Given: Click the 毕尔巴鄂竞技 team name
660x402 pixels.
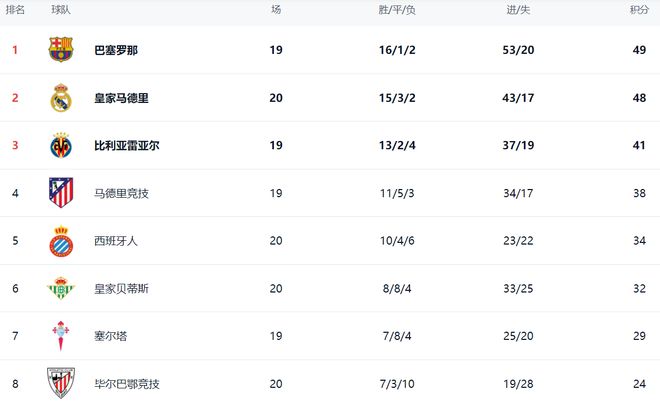Looking at the screenshot, I should pos(126,384).
